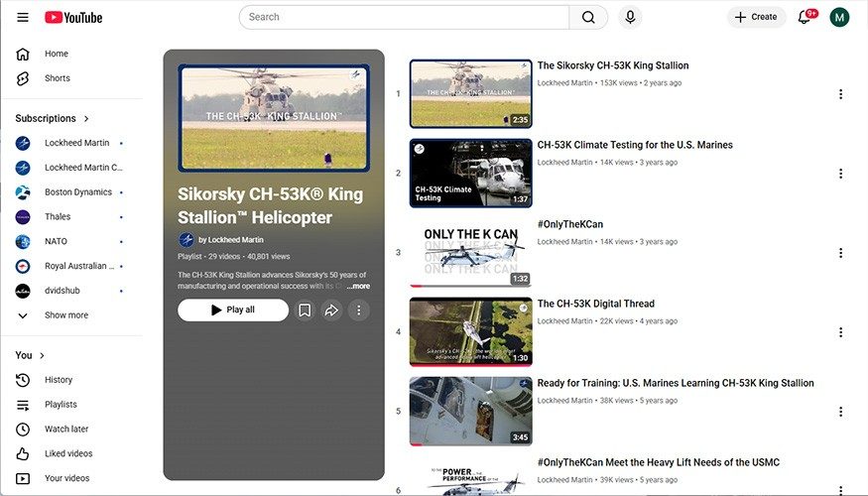The height and width of the screenshot is (496, 868).
Task: Click the Your videos play icon
Action: [23, 478]
